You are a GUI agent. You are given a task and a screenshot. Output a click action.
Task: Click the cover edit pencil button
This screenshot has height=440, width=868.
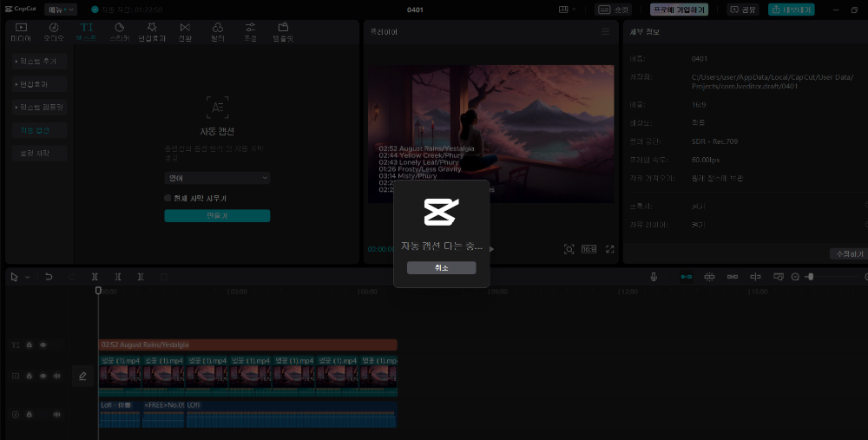82,377
